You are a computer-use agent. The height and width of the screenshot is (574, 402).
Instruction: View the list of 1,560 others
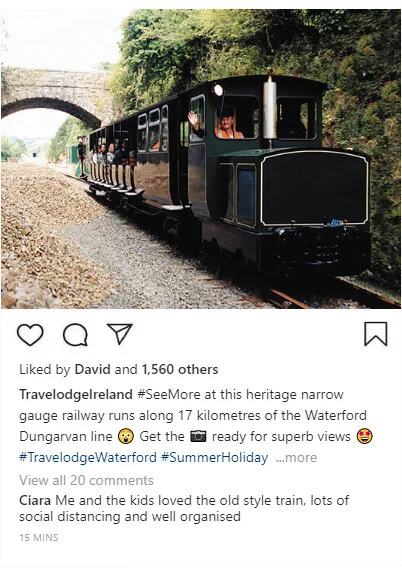(180, 369)
